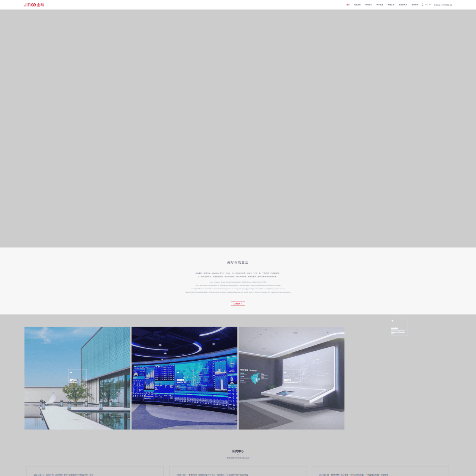476x476 pixels.
Task: Open the blue control room screens image
Action: [x=184, y=378]
